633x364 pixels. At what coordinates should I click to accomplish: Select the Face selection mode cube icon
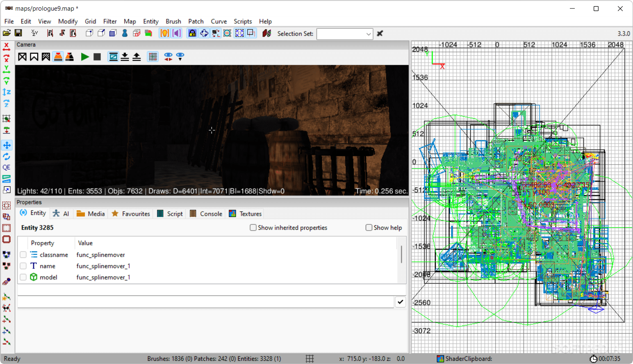click(x=113, y=33)
